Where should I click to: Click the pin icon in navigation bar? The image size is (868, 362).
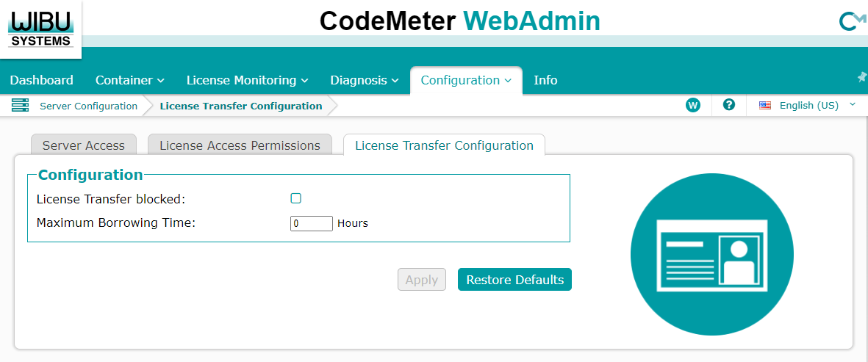(862, 77)
